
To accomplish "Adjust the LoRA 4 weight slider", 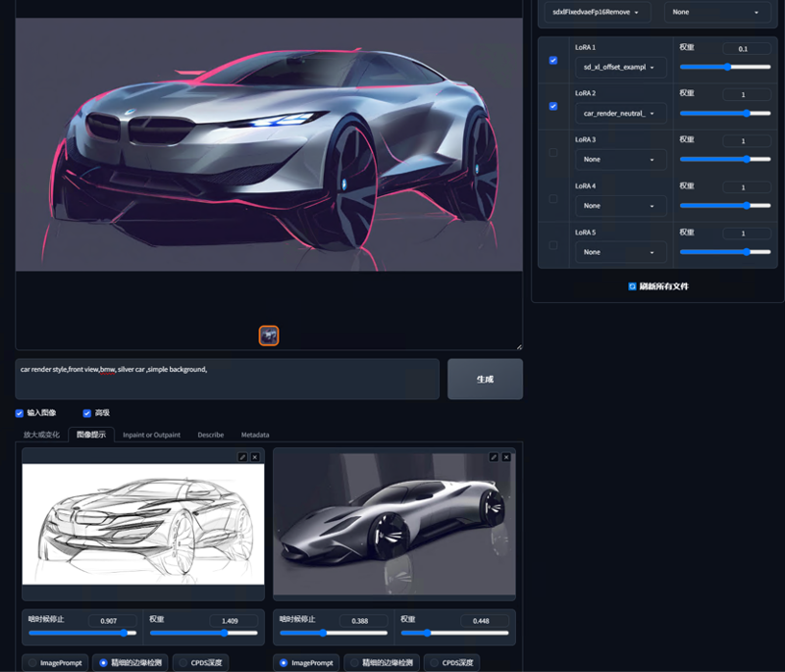I will tap(725, 206).
